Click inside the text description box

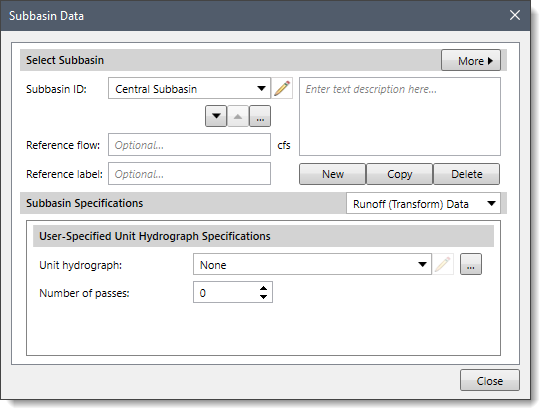point(400,116)
